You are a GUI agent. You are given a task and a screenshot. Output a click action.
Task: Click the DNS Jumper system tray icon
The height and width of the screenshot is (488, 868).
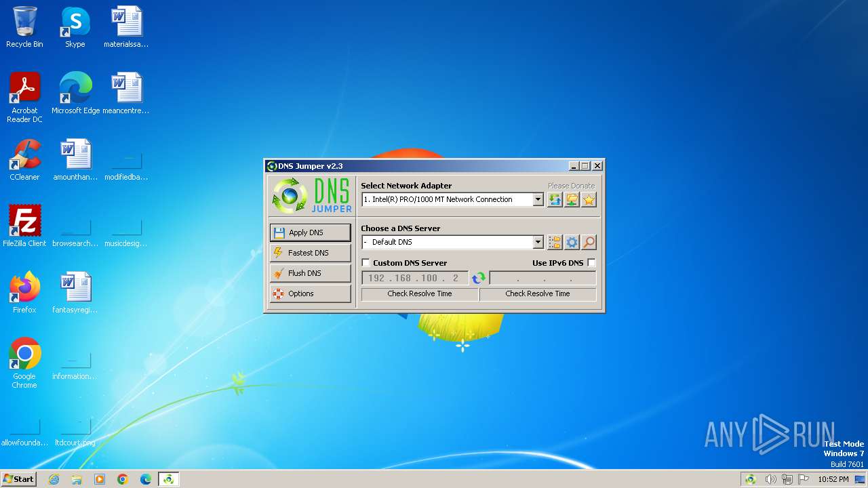tap(751, 479)
